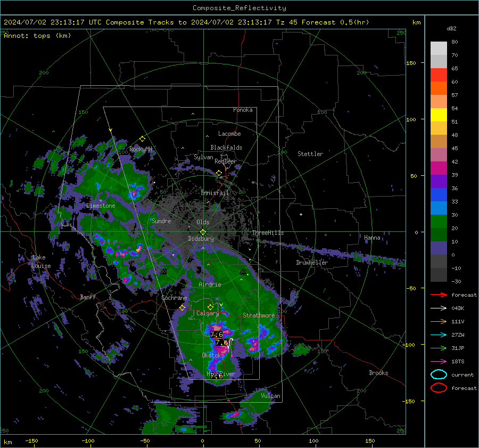Click the yellow radar diamond at map center

[203, 232]
